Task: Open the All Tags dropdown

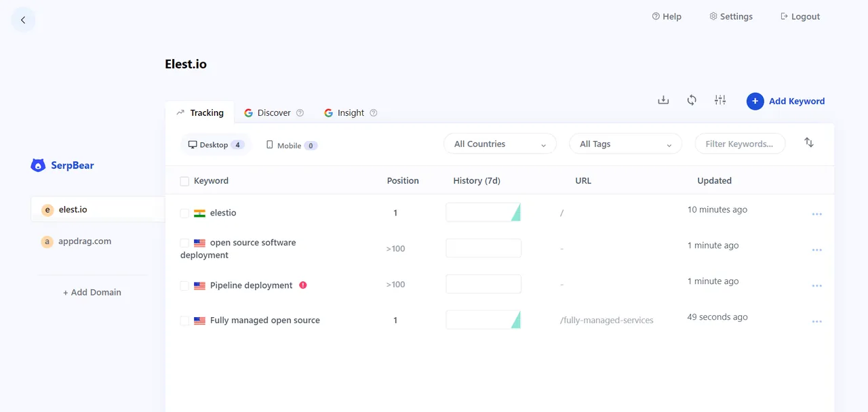Action: pyautogui.click(x=625, y=144)
